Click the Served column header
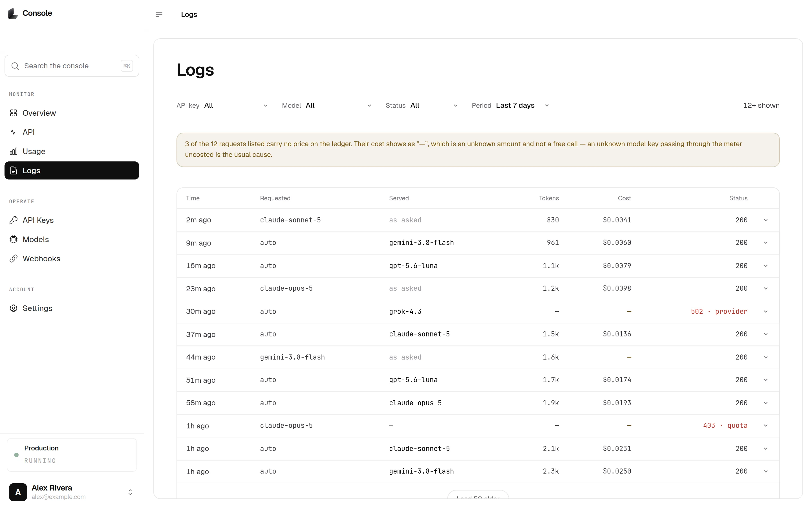812x508 pixels. pyautogui.click(x=399, y=198)
